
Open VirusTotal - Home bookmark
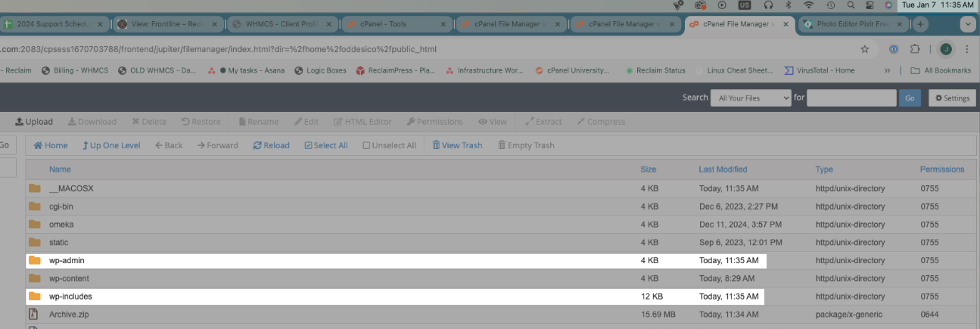[x=820, y=70]
